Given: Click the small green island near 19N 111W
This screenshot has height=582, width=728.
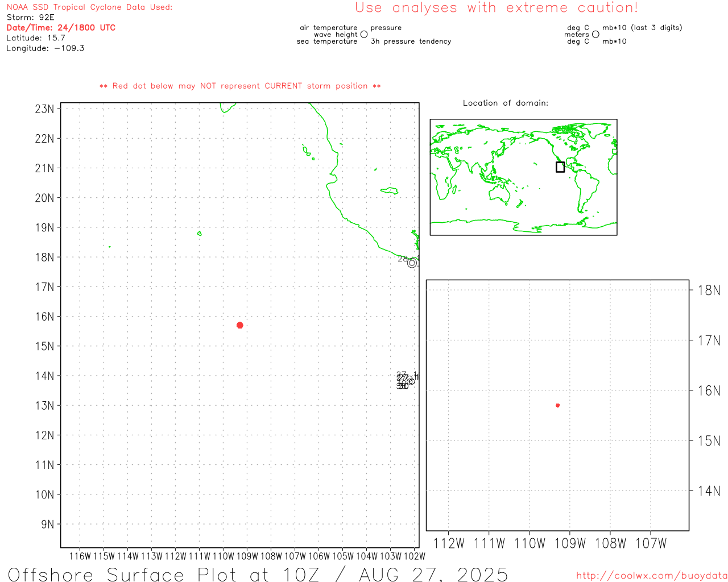Looking at the screenshot, I should pyautogui.click(x=199, y=233).
